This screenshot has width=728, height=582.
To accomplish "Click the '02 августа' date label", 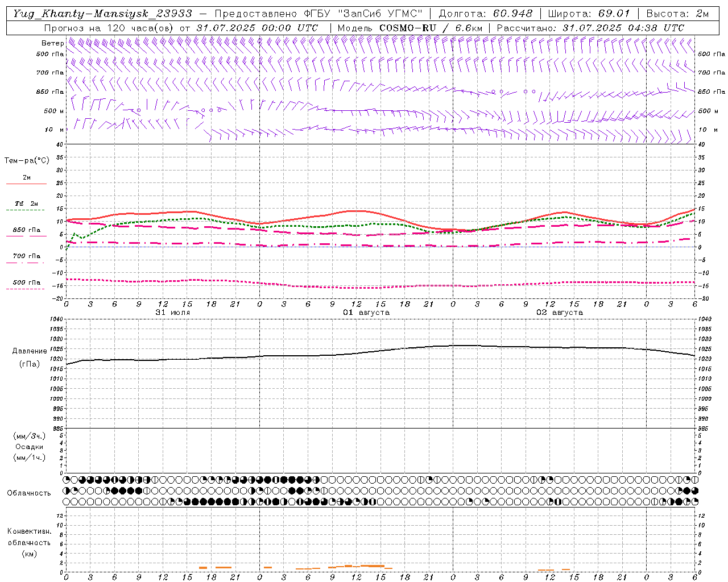I will tap(560, 313).
